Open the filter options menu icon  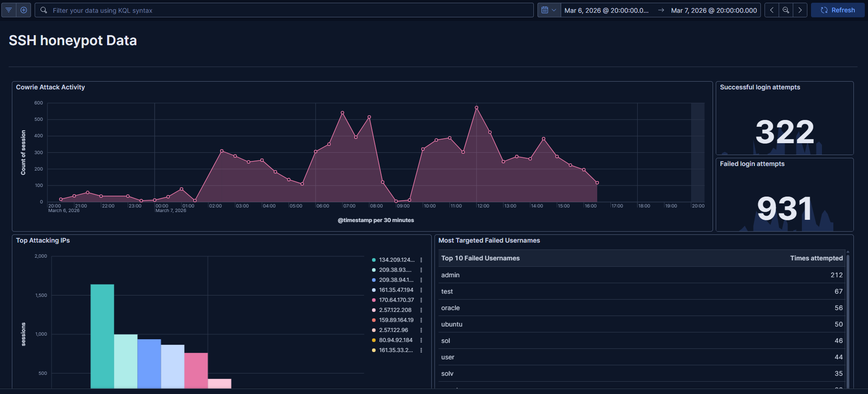click(9, 10)
